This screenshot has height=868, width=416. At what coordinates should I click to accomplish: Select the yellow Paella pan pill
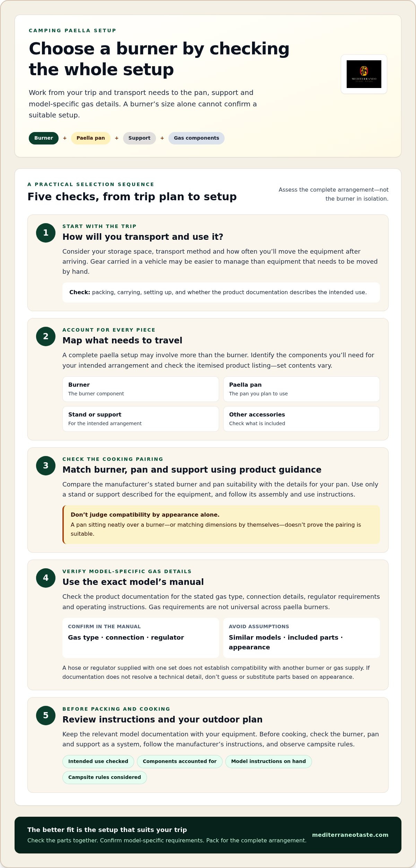tap(91, 138)
